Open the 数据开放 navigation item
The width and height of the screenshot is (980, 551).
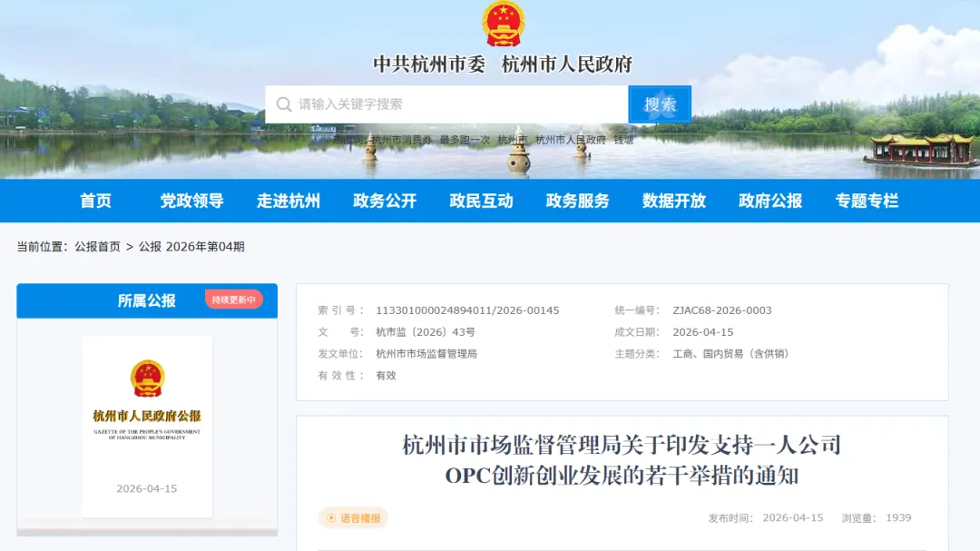[673, 201]
